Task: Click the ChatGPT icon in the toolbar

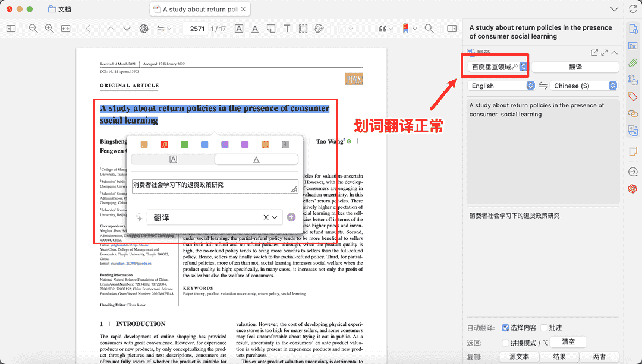Action: pos(143,28)
